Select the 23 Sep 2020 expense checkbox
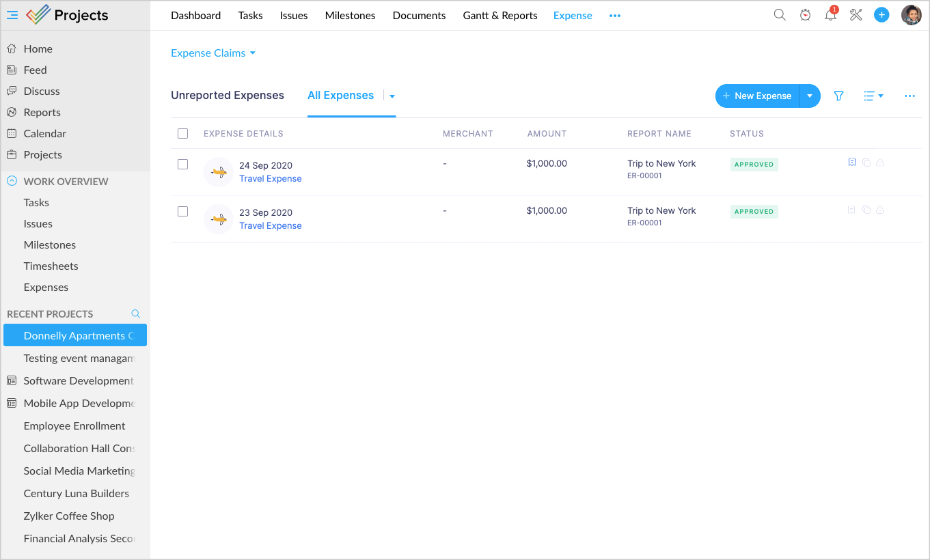The image size is (930, 560). pyautogui.click(x=182, y=212)
